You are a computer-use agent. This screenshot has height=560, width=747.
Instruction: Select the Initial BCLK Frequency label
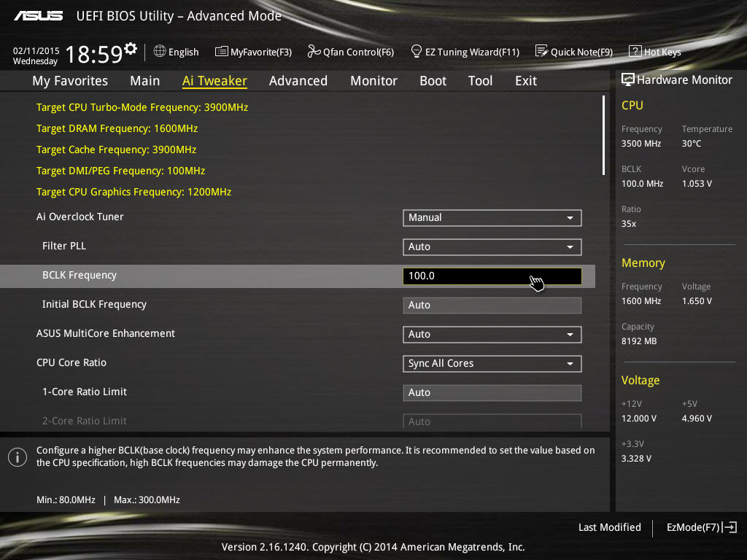coord(94,304)
